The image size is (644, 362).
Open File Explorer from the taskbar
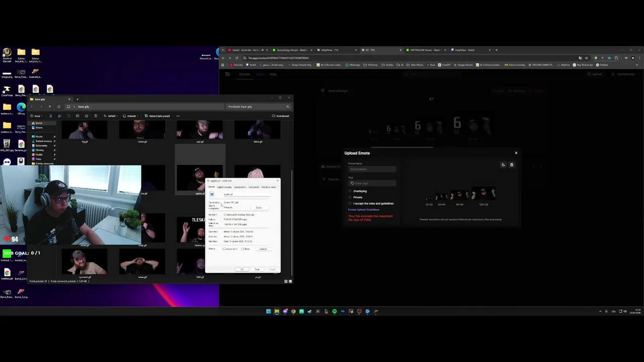click(277, 311)
